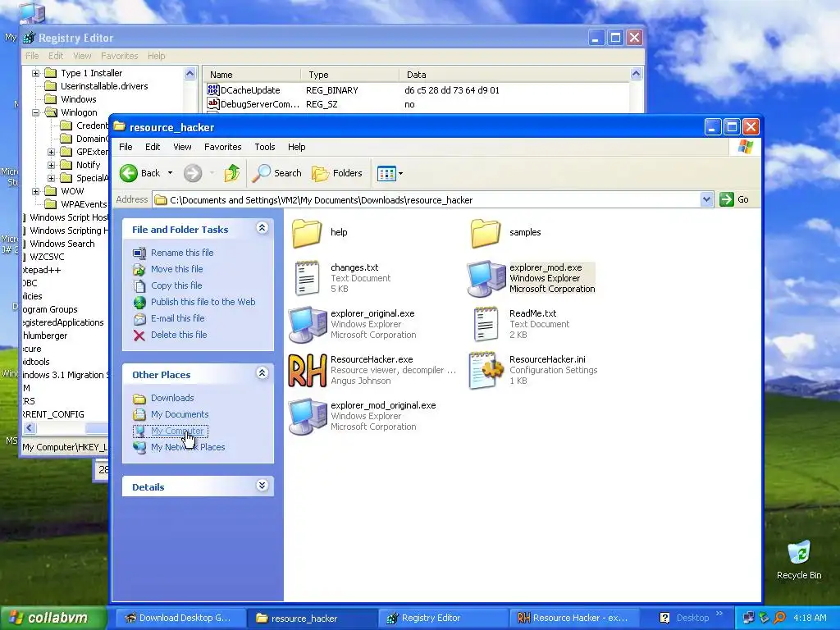This screenshot has width=840, height=630.
Task: Open the My Computer link
Action: point(177,431)
